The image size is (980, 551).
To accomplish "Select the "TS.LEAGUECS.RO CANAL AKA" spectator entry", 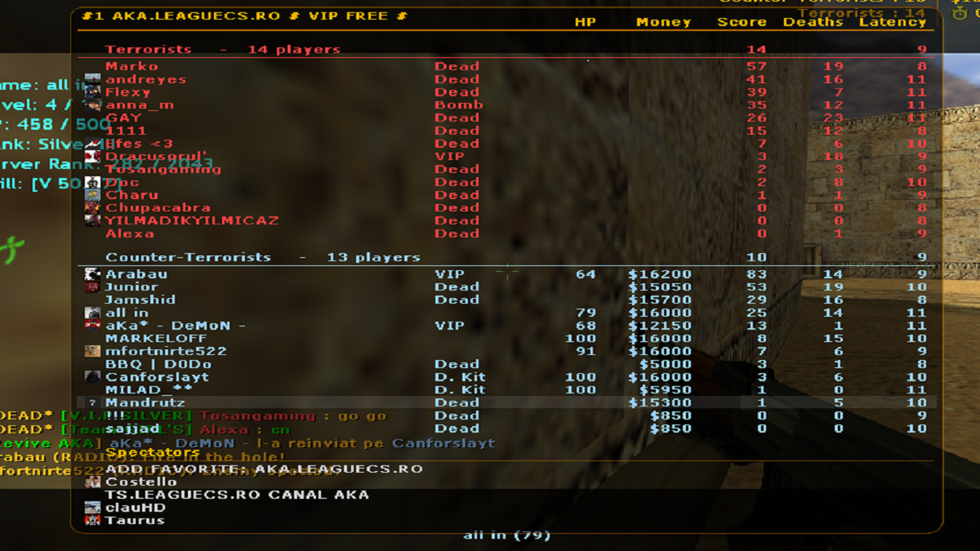I will point(237,495).
